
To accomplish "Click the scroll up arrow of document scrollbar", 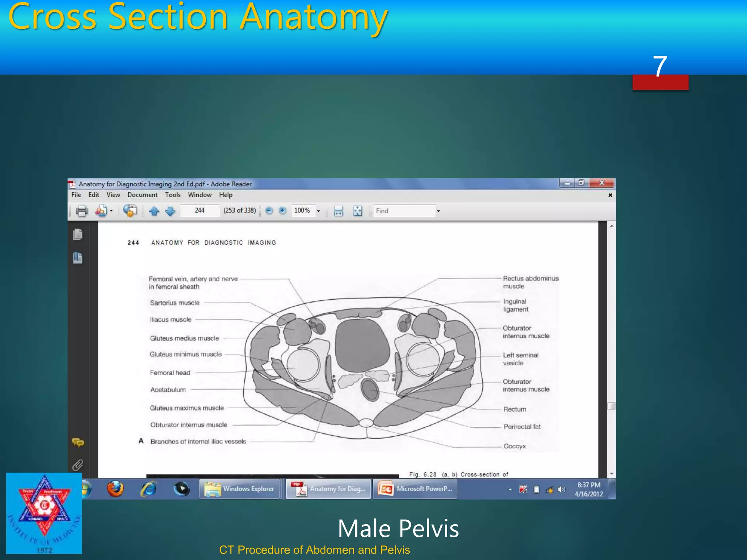I will [x=612, y=226].
